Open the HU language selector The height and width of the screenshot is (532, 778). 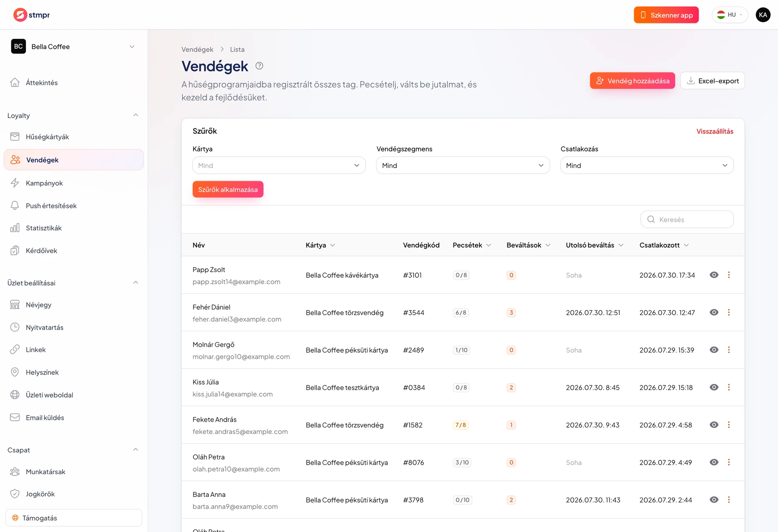point(729,15)
